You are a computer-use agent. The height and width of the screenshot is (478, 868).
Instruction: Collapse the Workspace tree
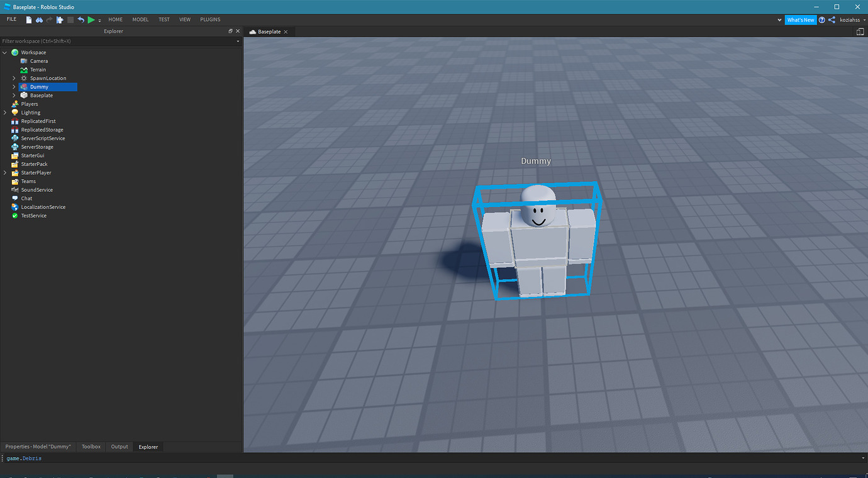pyautogui.click(x=4, y=52)
